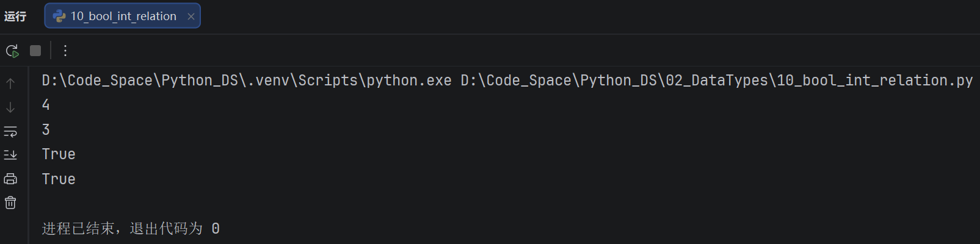
Task: Toggle soft-wrap for console output
Action: pos(10,131)
